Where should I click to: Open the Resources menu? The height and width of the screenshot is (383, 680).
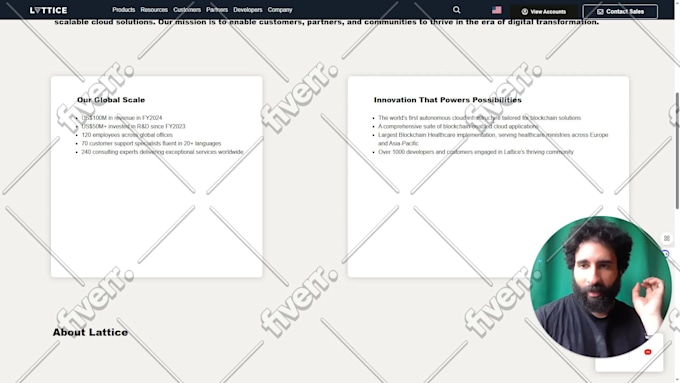[154, 10]
